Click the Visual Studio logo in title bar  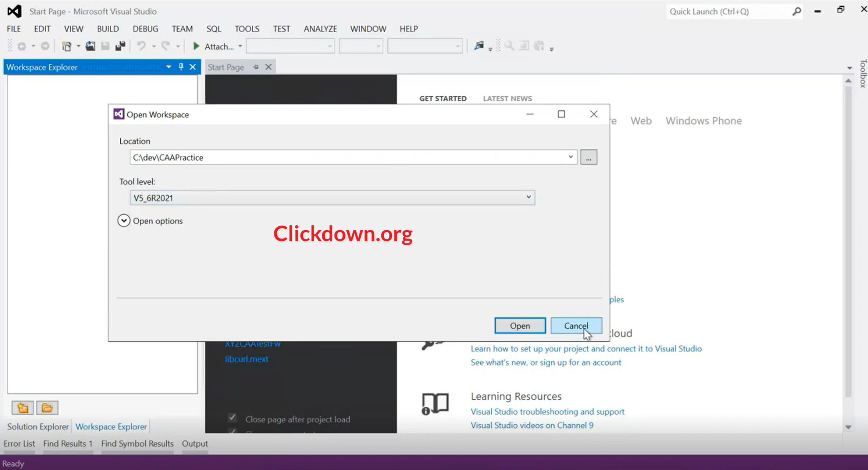pos(14,11)
